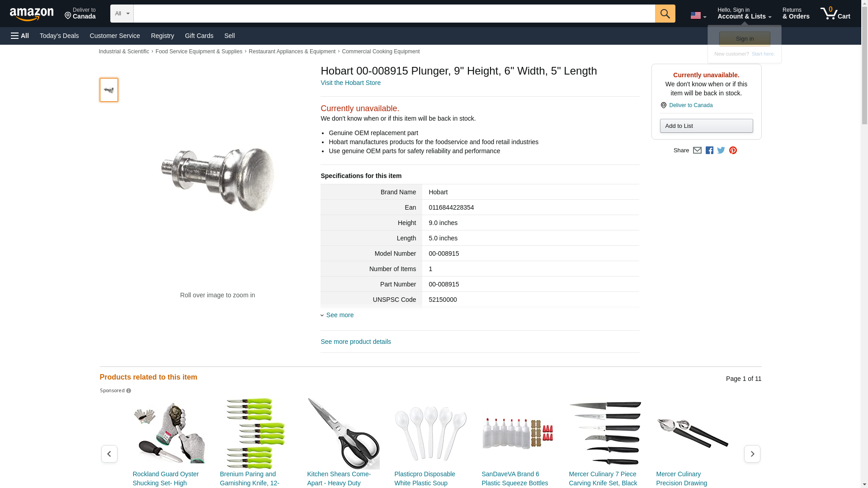Open the language flag dropdown

(x=698, y=15)
